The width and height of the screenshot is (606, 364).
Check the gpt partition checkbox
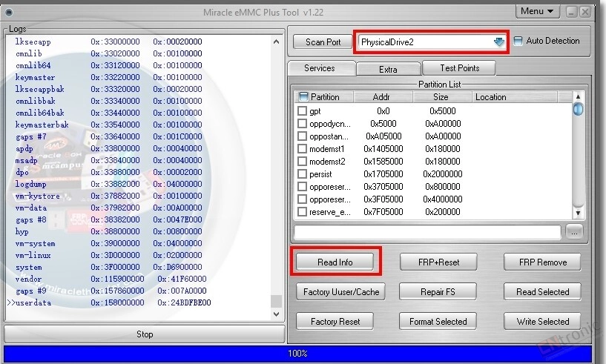tap(302, 111)
